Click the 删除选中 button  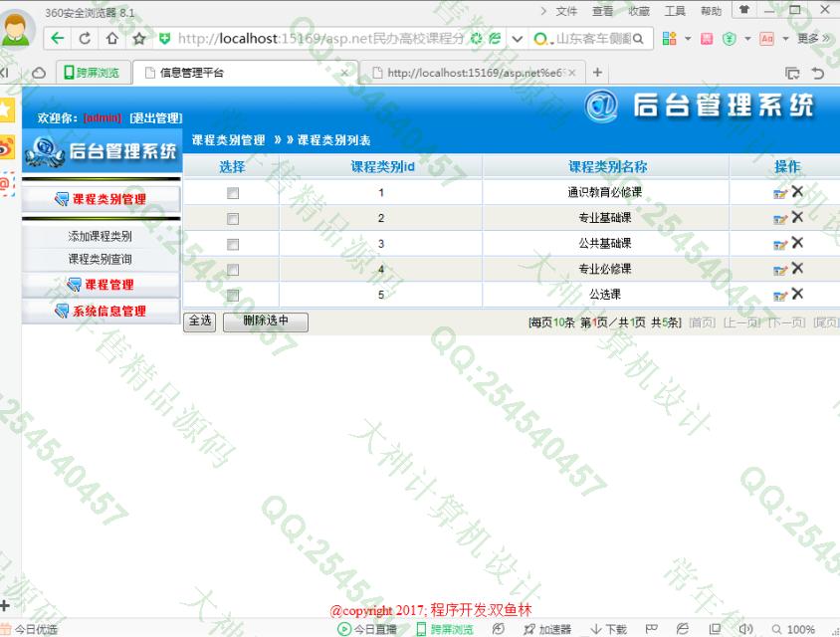pyautogui.click(x=266, y=321)
